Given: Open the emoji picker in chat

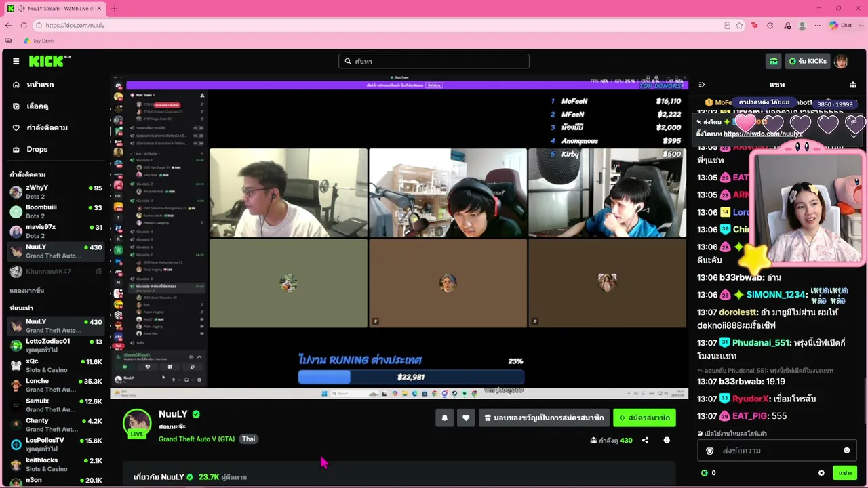Looking at the screenshot, I should pyautogui.click(x=846, y=451).
